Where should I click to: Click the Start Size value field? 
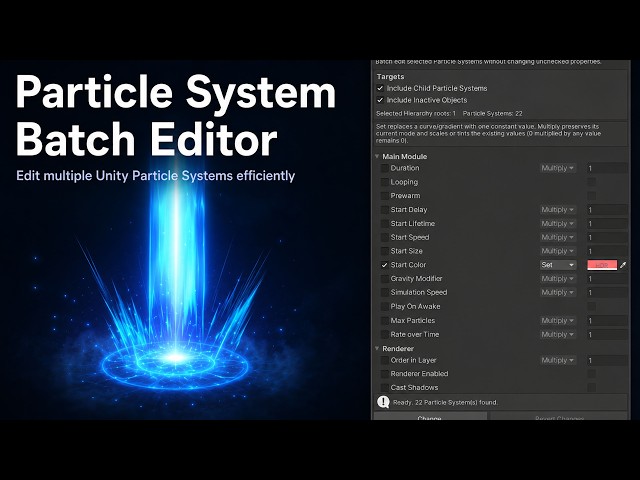(607, 251)
